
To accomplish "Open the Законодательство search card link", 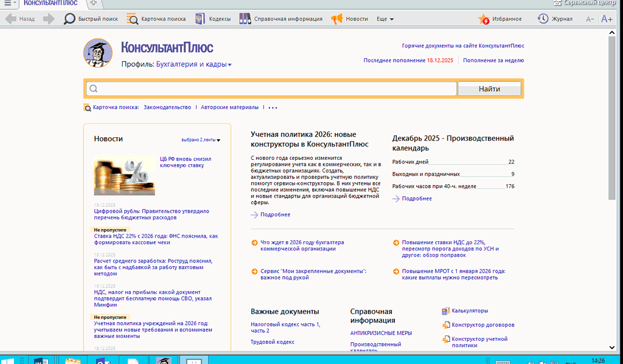I will click(x=167, y=108).
